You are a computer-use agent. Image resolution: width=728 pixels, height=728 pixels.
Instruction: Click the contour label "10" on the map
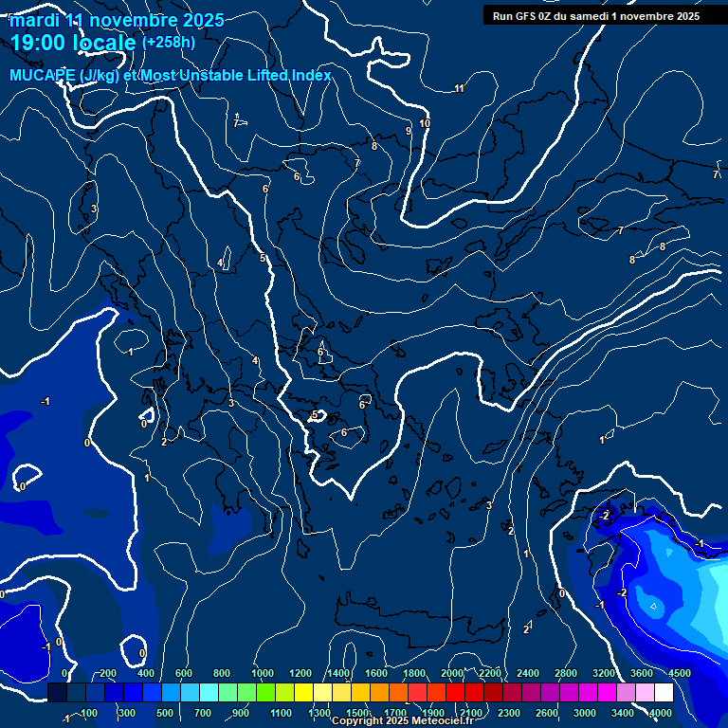tap(425, 123)
